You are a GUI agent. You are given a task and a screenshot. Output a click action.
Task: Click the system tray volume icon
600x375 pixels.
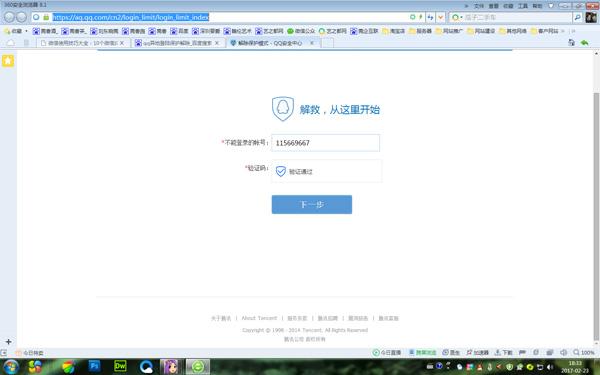point(550,367)
